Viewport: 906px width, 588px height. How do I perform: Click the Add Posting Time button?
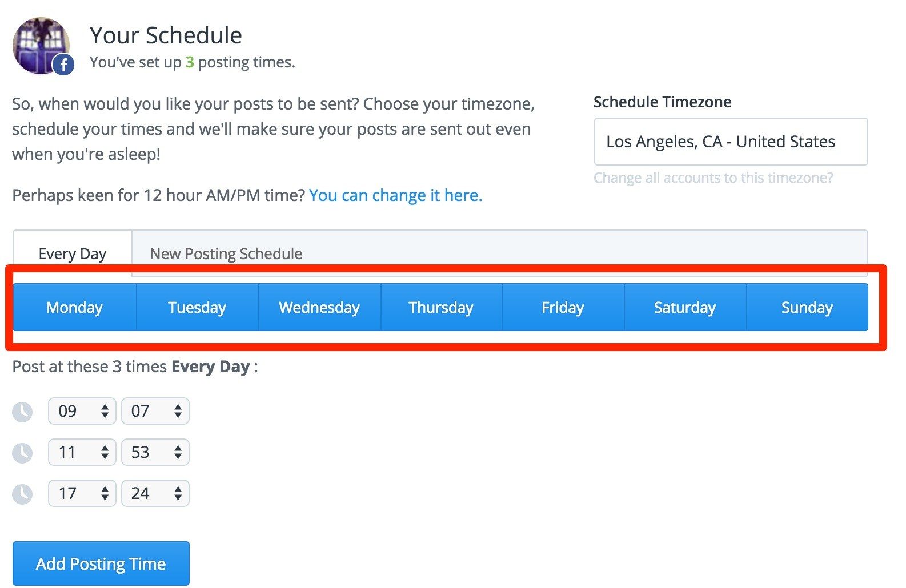point(101,563)
